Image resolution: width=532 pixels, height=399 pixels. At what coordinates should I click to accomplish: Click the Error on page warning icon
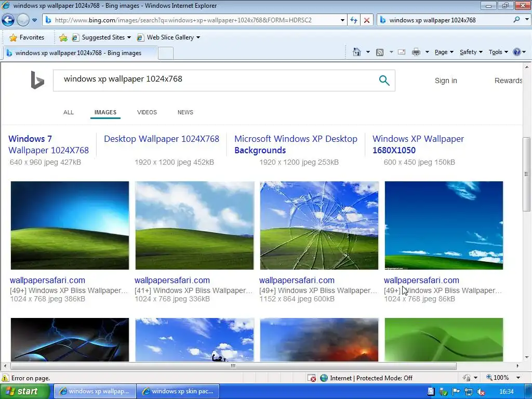pyautogui.click(x=5, y=378)
